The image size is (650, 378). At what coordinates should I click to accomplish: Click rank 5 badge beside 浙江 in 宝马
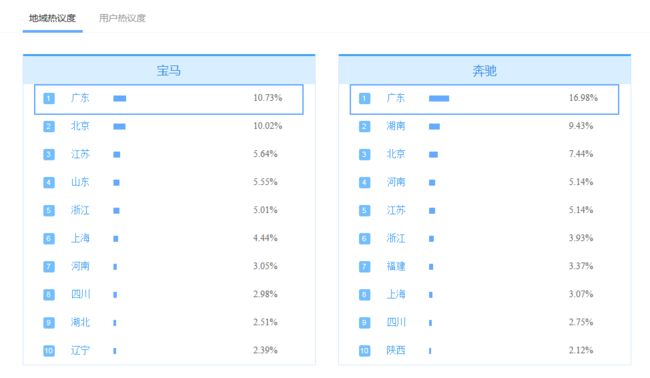tap(49, 211)
